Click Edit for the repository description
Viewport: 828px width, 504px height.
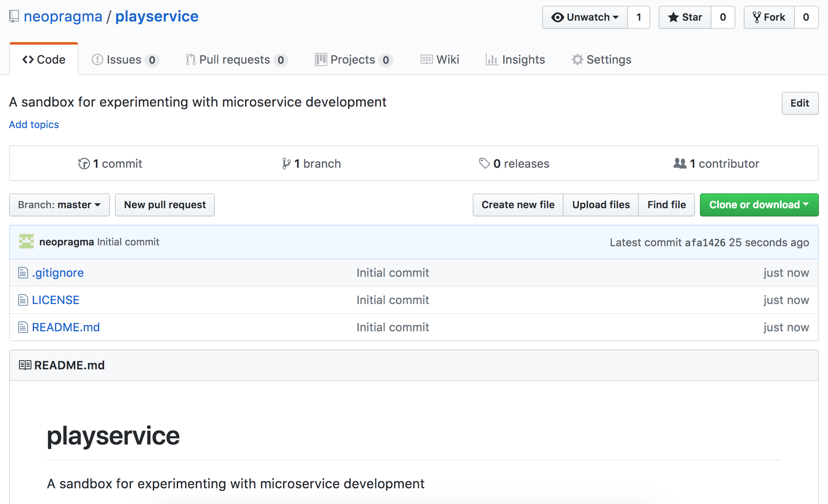[800, 103]
